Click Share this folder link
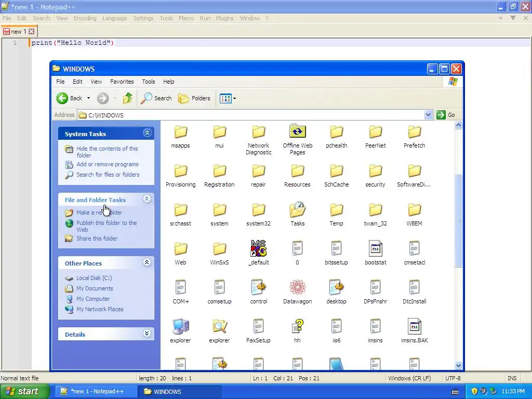532x399 pixels. (97, 238)
